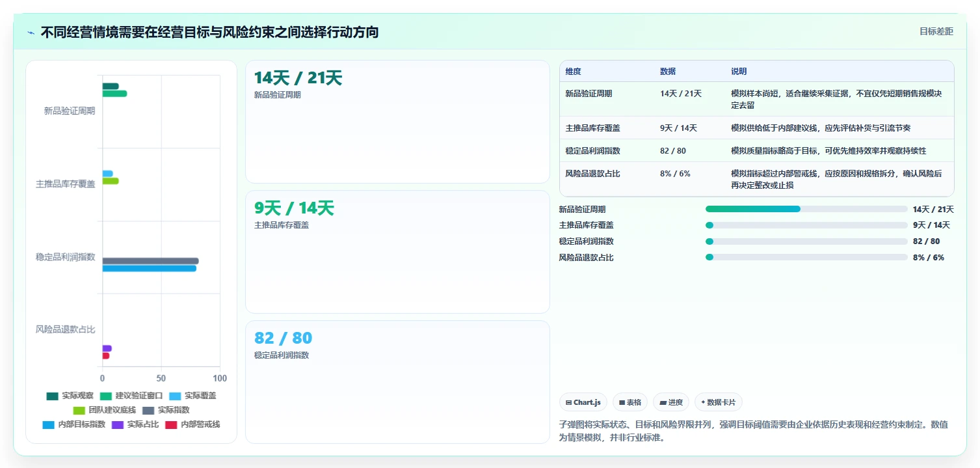This screenshot has height=468, width=980.
Task: Click the 新品验证周期 progress bar
Action: click(806, 209)
